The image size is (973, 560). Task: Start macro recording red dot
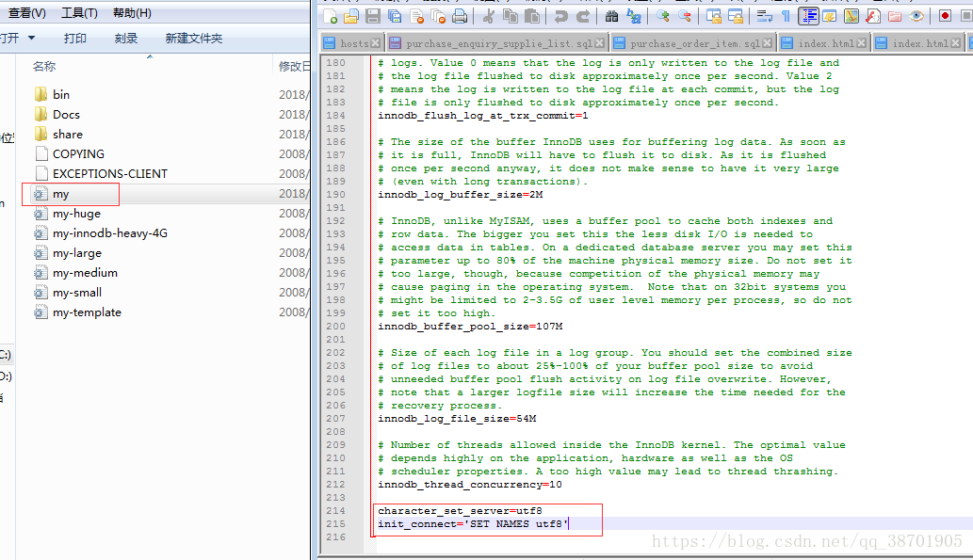[x=945, y=16]
